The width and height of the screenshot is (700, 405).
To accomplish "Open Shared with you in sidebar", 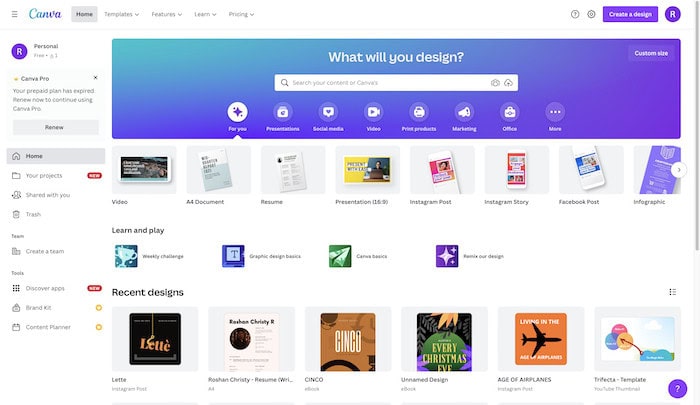I will pos(56,195).
